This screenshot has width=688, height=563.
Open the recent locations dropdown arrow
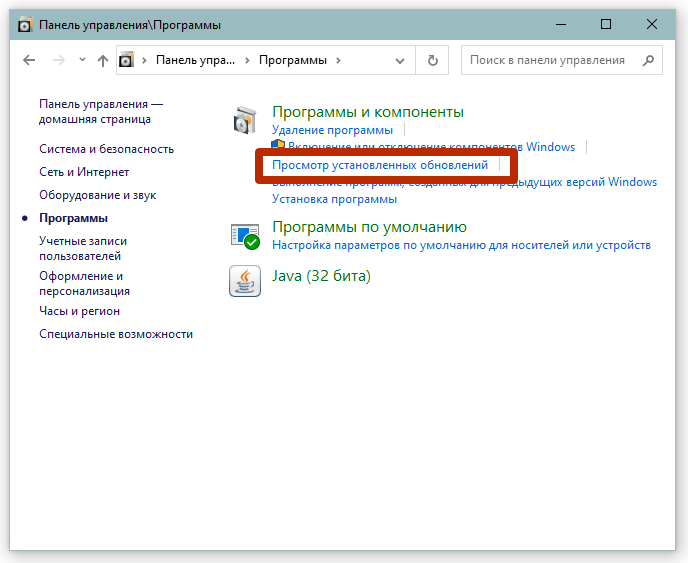pyautogui.click(x=81, y=60)
